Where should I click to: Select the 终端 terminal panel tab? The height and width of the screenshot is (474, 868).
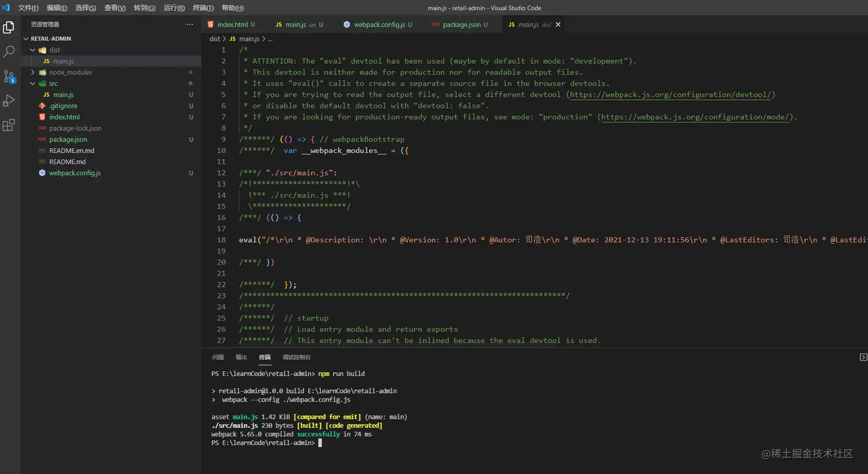[x=265, y=357]
